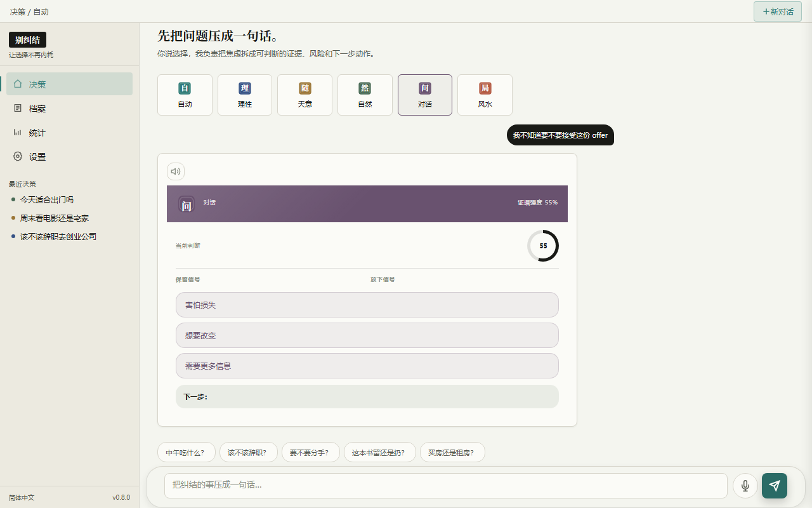Screen dimensions: 812x508
Task: Pick the 要不要分手? suggestion chip
Action: coord(311,453)
